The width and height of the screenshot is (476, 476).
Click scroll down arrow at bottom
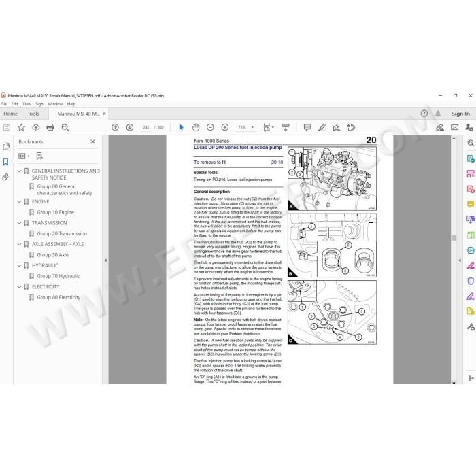click(x=454, y=382)
